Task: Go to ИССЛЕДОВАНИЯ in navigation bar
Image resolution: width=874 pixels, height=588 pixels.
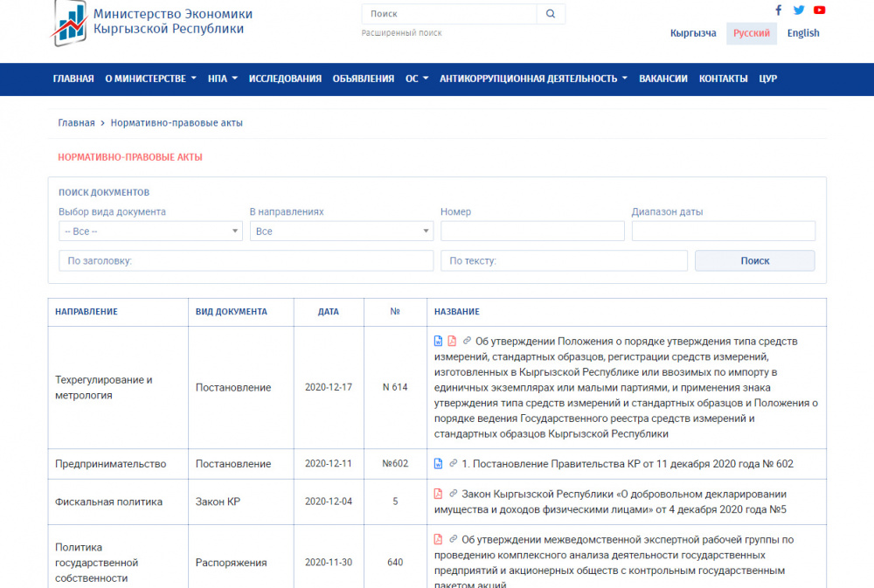Action: 285,79
